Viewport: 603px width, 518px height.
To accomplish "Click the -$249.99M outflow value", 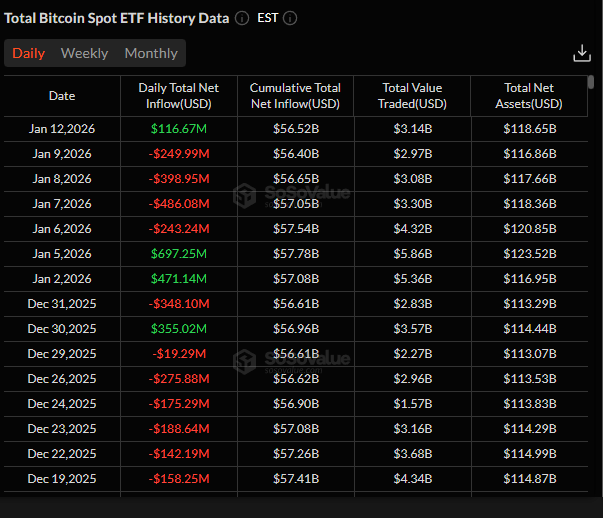I will (179, 154).
